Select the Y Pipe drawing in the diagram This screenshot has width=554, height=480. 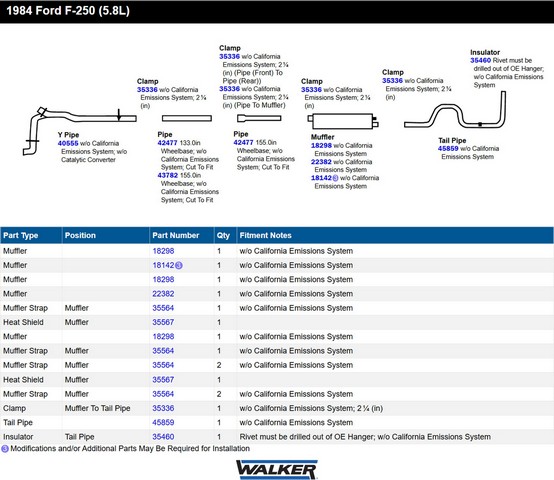pyautogui.click(x=79, y=130)
